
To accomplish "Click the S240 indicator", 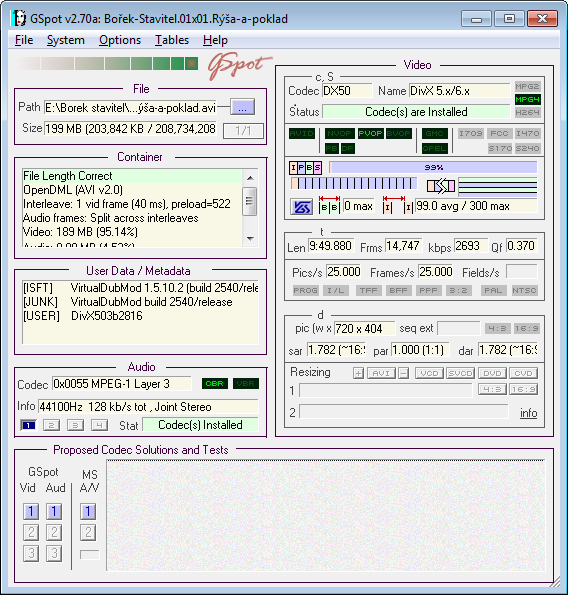I will (528, 148).
